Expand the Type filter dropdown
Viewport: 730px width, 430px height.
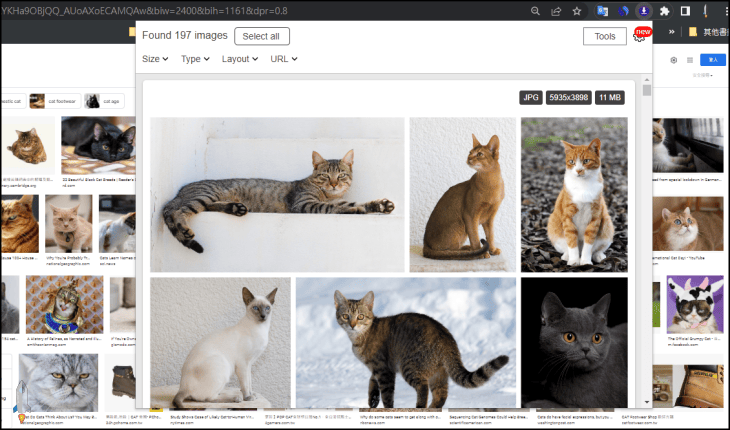(x=194, y=59)
